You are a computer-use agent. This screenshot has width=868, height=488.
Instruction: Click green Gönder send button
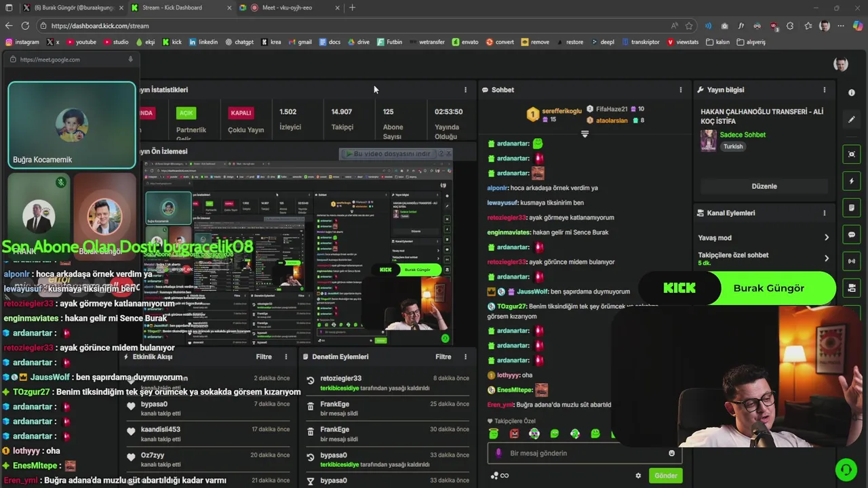click(x=665, y=476)
